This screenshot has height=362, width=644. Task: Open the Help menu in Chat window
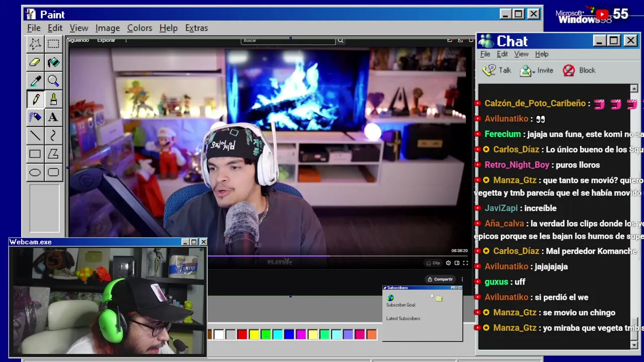pyautogui.click(x=541, y=54)
